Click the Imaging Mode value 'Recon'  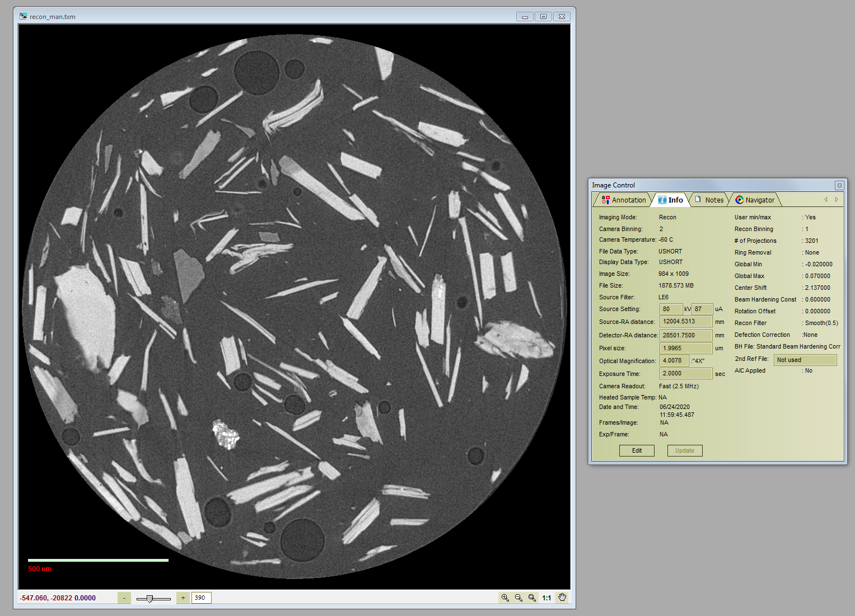tap(667, 217)
